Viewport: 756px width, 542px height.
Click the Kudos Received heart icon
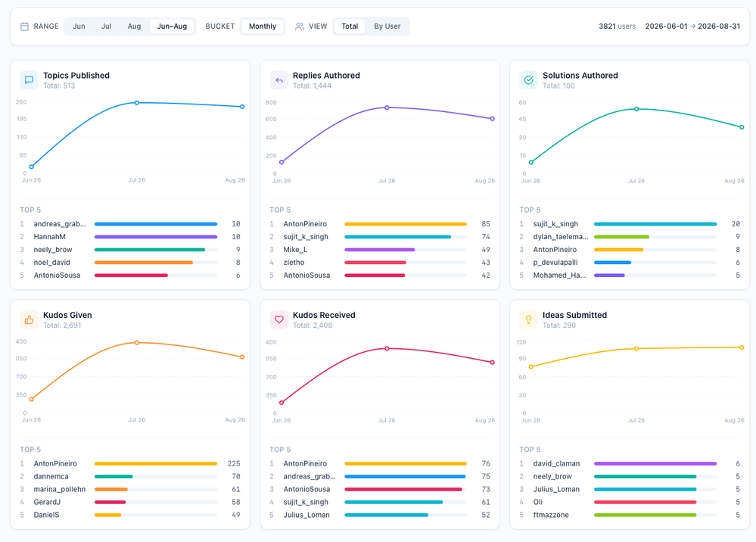click(x=278, y=319)
